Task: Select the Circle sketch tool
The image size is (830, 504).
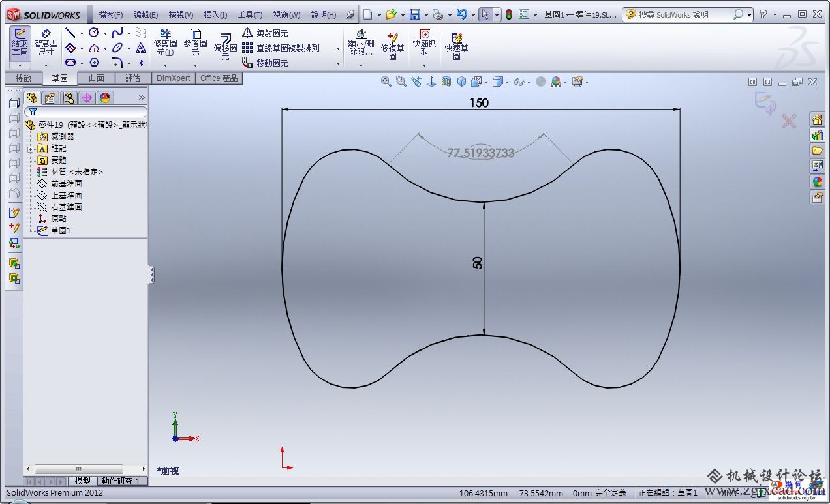Action: pyautogui.click(x=94, y=33)
